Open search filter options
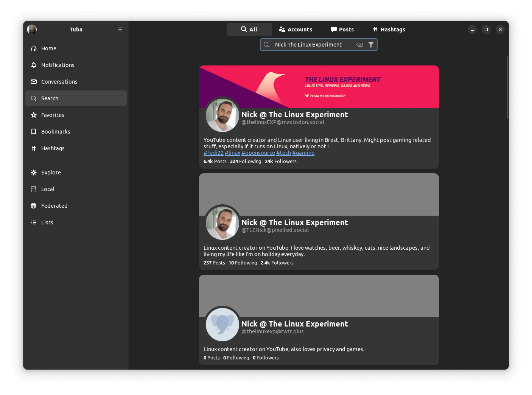Screen dimensions: 532x395 click(371, 44)
